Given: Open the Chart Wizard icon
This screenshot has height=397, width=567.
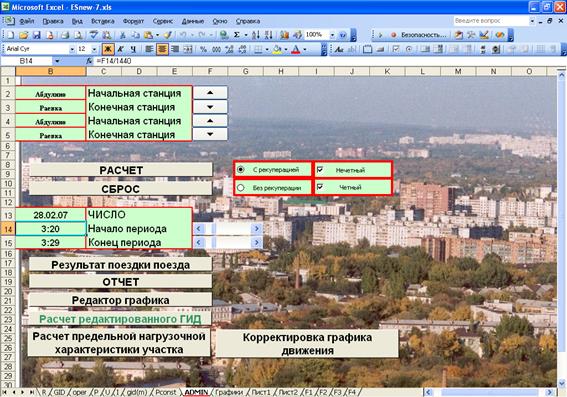Looking at the screenshot, I should (x=284, y=35).
